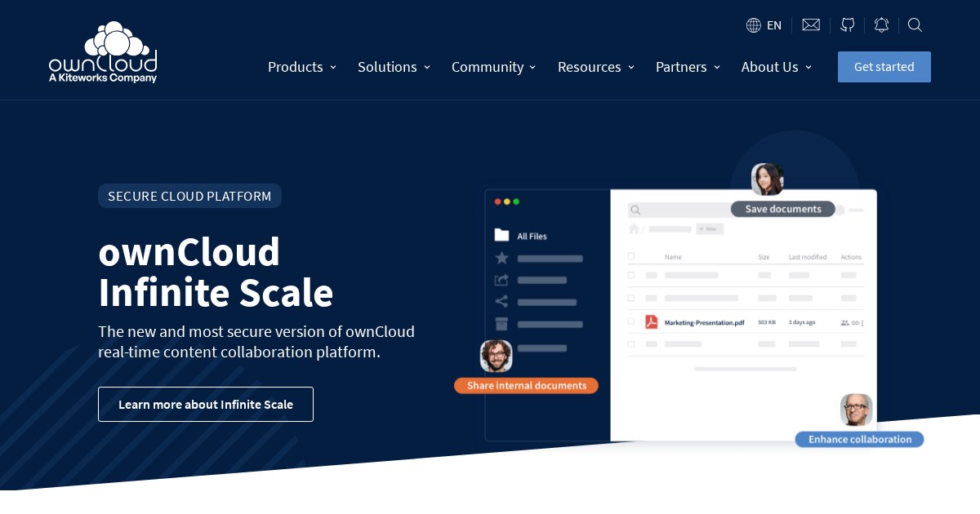Click the Enhance collaboration label
The image size is (980, 514).
pyautogui.click(x=860, y=439)
